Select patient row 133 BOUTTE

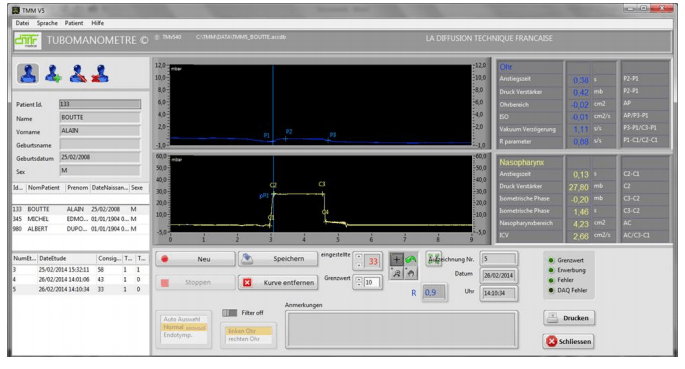80,209
